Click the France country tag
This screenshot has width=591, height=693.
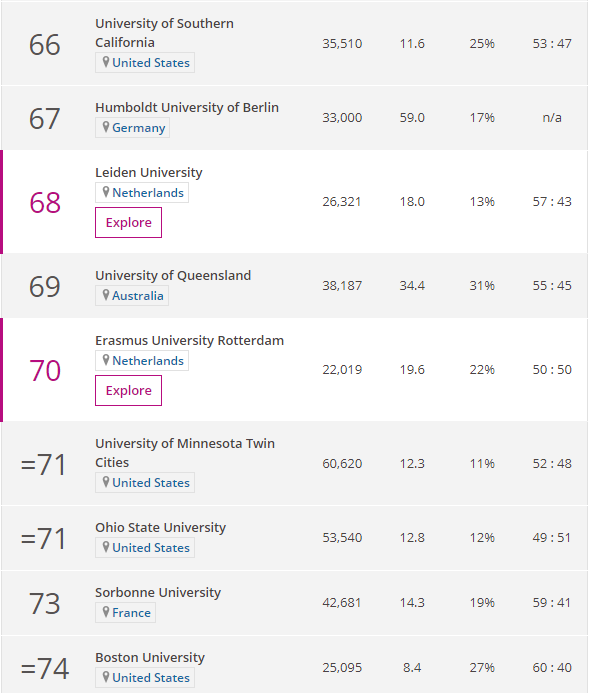[x=126, y=613]
